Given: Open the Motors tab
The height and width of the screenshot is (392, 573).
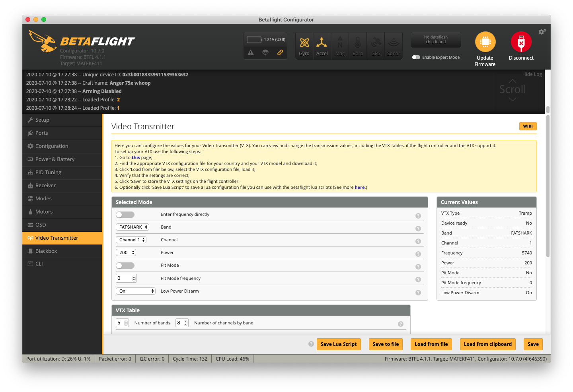Looking at the screenshot, I should point(62,212).
